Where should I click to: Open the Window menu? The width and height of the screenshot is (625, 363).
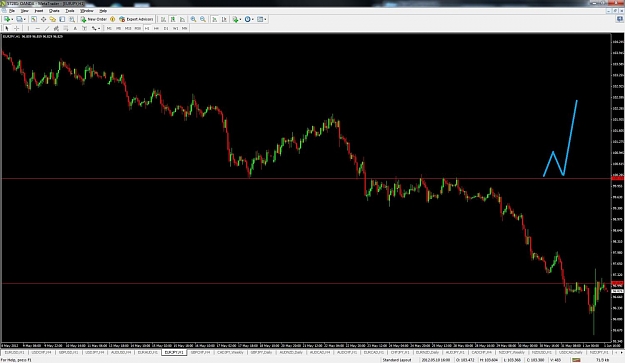click(86, 11)
